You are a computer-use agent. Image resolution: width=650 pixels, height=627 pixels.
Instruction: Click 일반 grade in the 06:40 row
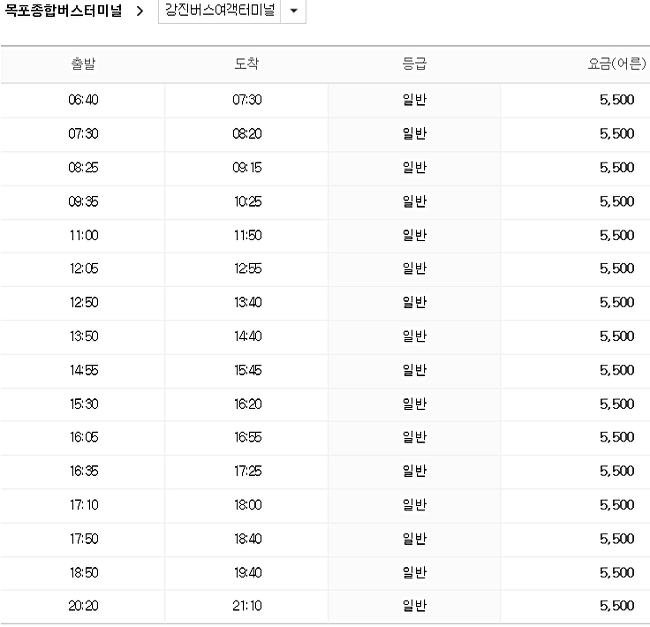(415, 100)
